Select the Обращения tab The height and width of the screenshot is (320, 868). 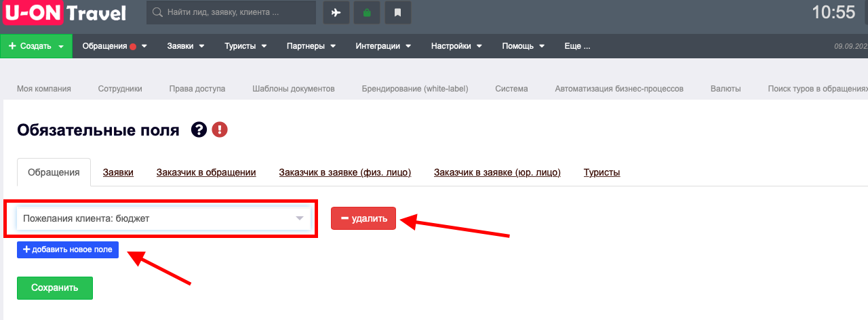click(x=54, y=172)
